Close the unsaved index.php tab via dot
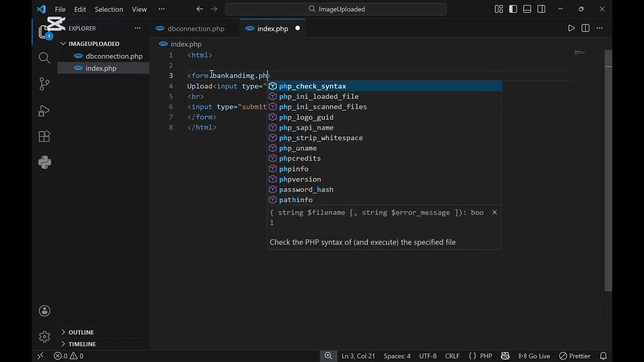This screenshot has width=644, height=362. click(x=297, y=28)
